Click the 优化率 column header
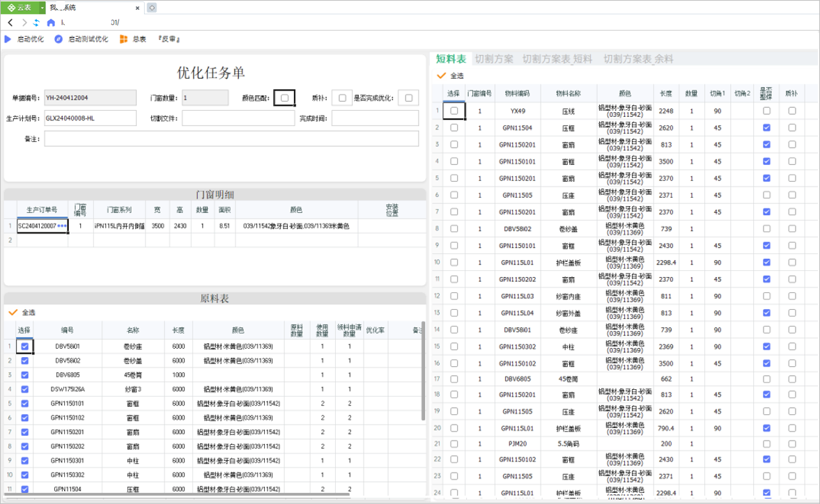Image resolution: width=820 pixels, height=504 pixels. pos(376,330)
